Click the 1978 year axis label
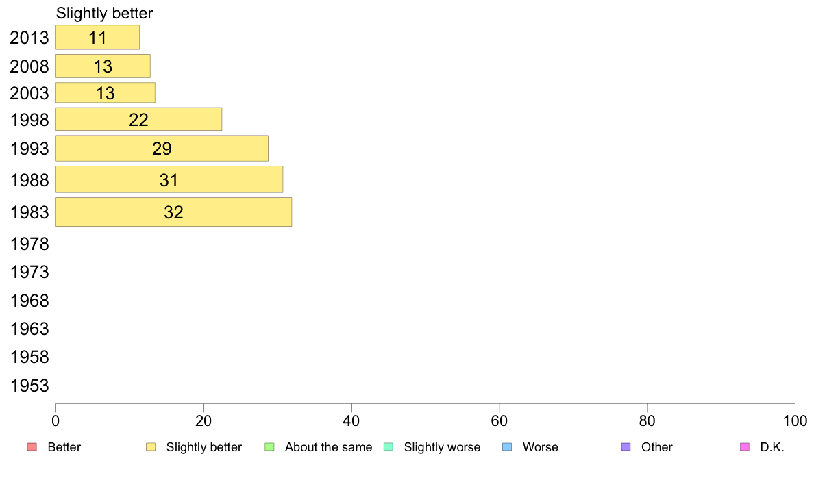 29,244
